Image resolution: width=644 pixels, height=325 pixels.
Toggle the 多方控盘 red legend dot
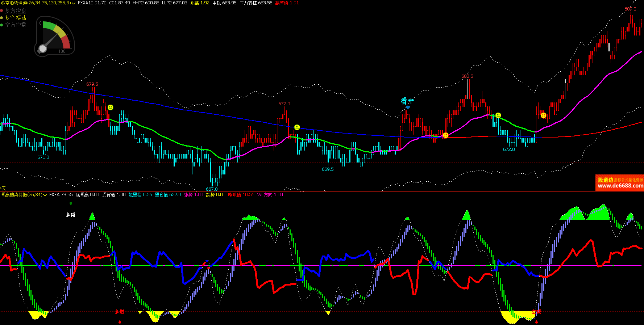[1, 11]
